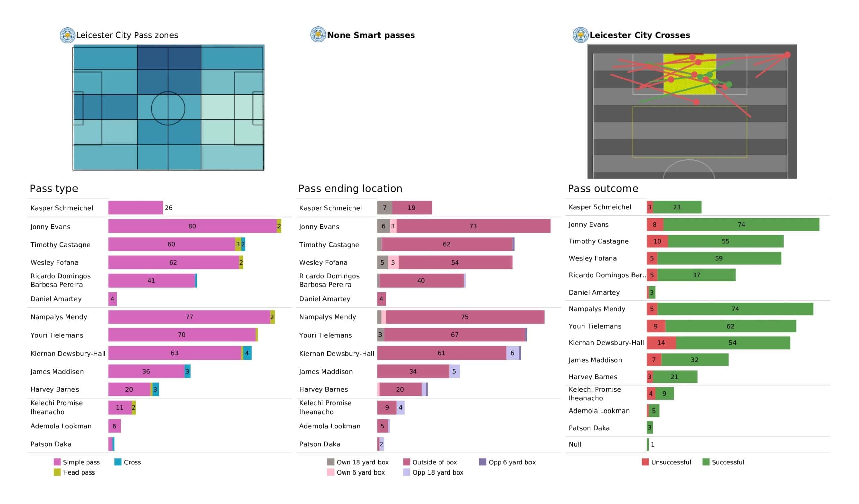The height and width of the screenshot is (504, 859).
Task: Click the Unsuccessful legend red swatch
Action: [645, 462]
